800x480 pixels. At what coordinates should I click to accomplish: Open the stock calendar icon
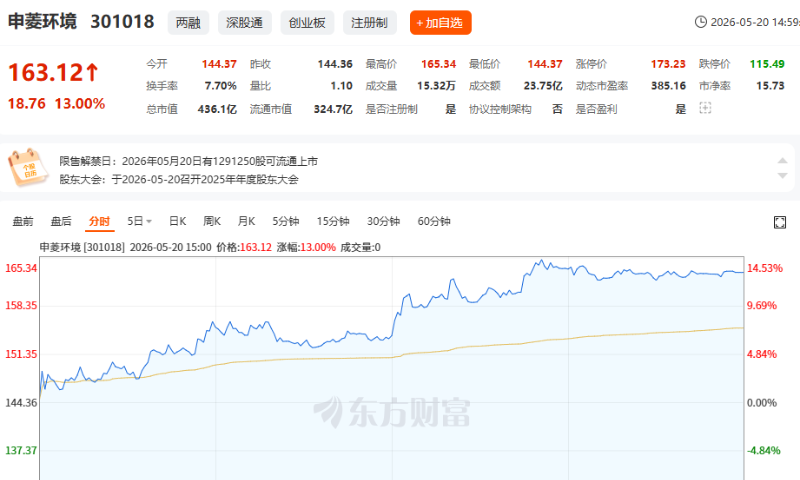coord(28,167)
